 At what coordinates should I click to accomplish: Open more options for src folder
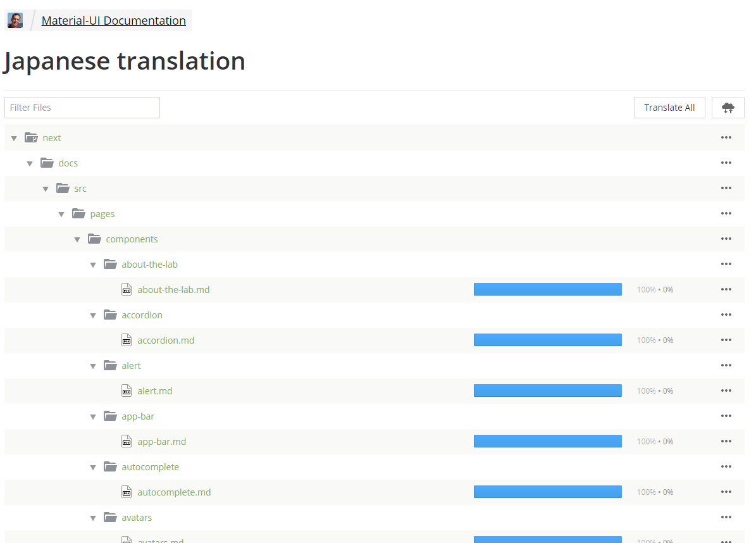point(726,188)
